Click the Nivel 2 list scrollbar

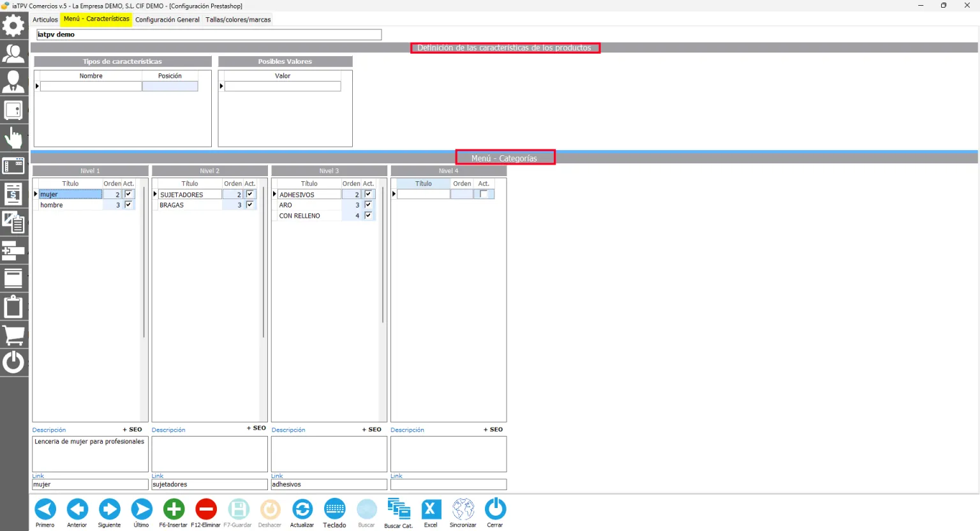264,262
